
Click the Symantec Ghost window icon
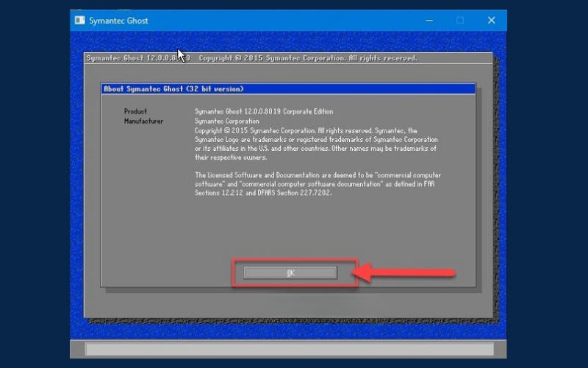pos(80,21)
